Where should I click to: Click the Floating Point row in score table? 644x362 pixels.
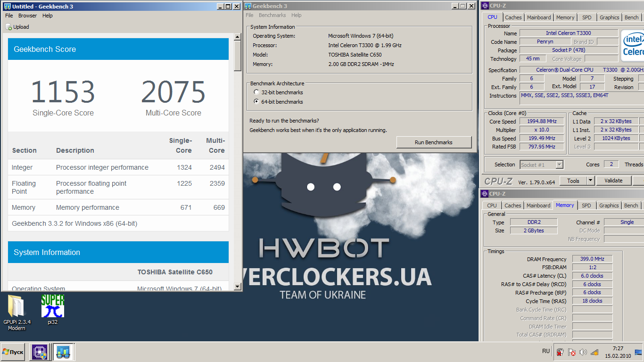click(x=118, y=188)
